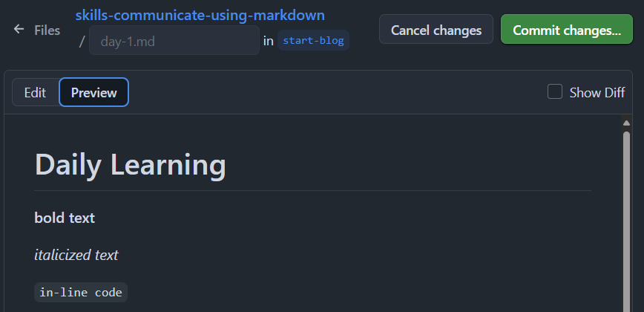Switch to the Edit tab

36,93
